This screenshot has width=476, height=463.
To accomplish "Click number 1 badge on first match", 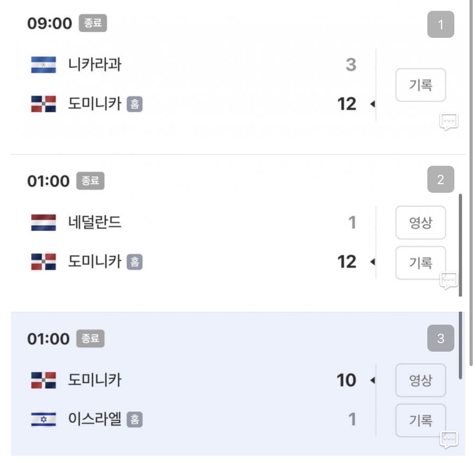I will pyautogui.click(x=440, y=25).
